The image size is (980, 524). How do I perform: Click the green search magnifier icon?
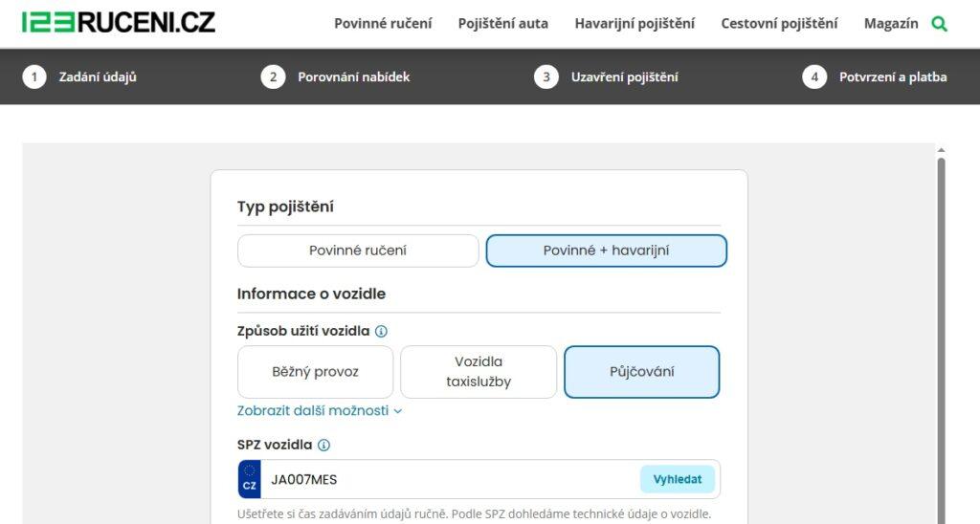click(939, 24)
